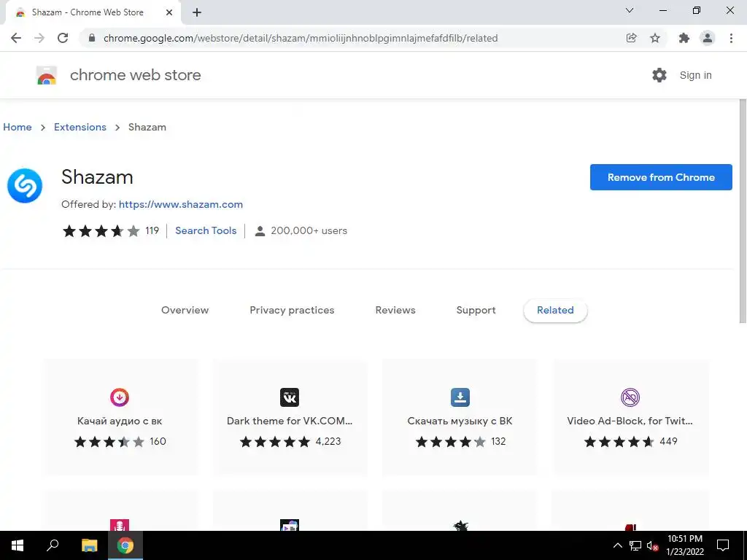Select the Related tab

[x=555, y=310]
